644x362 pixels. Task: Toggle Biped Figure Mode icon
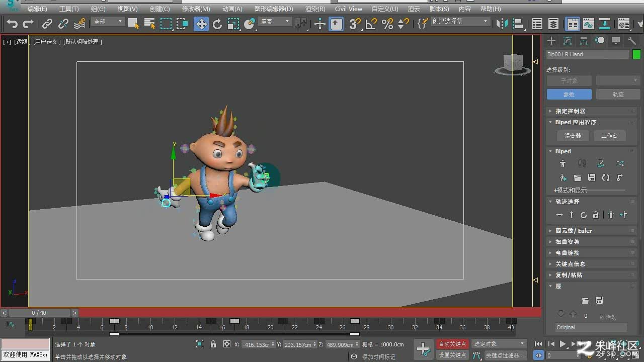(x=563, y=163)
